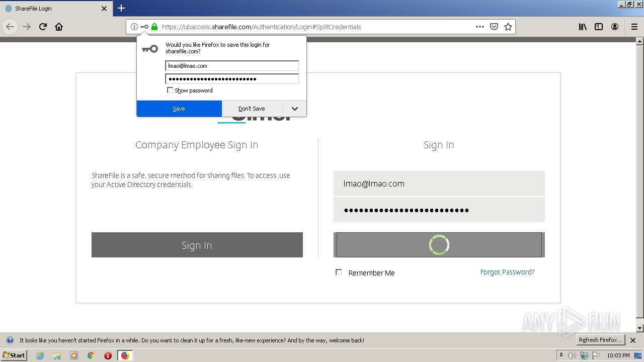Click the green padlock connection icon
644x362 pixels.
point(154,27)
